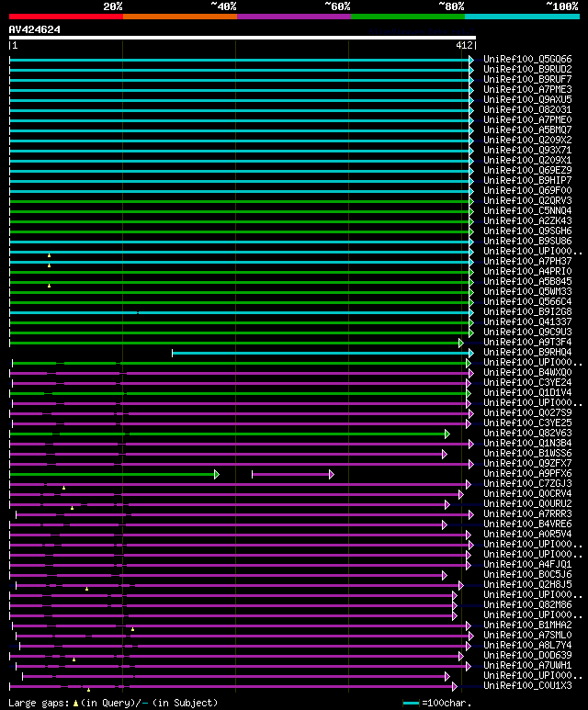Select the UniRef100_A4PRI0 label
Screen dimensions: 588x710
527,271
